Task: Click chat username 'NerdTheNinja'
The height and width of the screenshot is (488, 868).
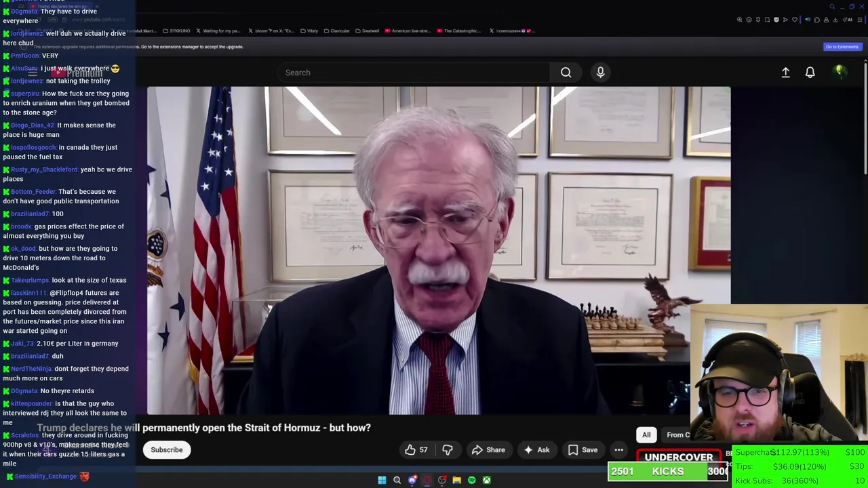Action: pyautogui.click(x=31, y=369)
